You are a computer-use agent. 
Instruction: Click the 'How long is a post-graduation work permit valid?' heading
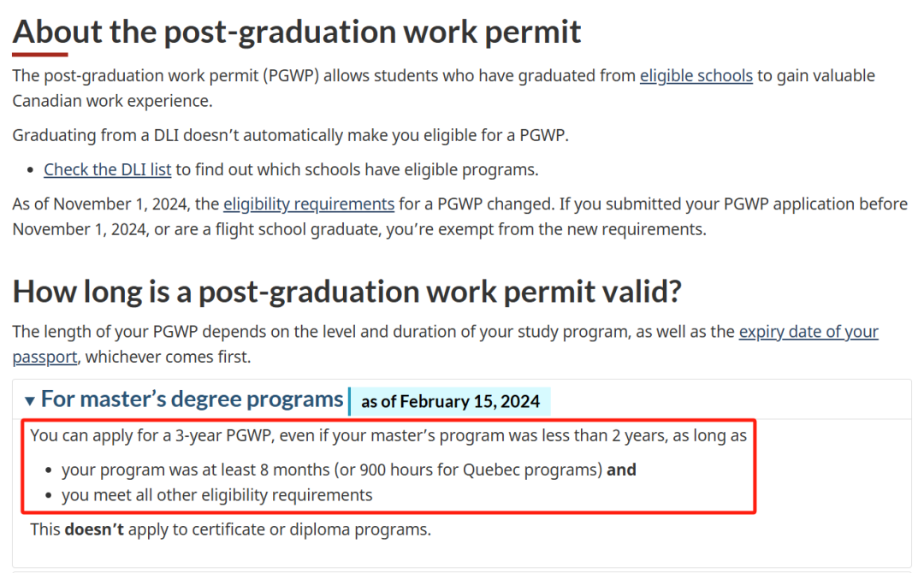coord(346,292)
